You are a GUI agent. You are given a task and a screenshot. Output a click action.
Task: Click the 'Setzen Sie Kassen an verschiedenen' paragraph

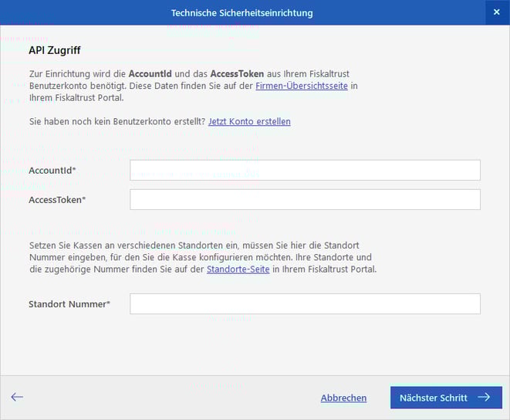pos(201,256)
